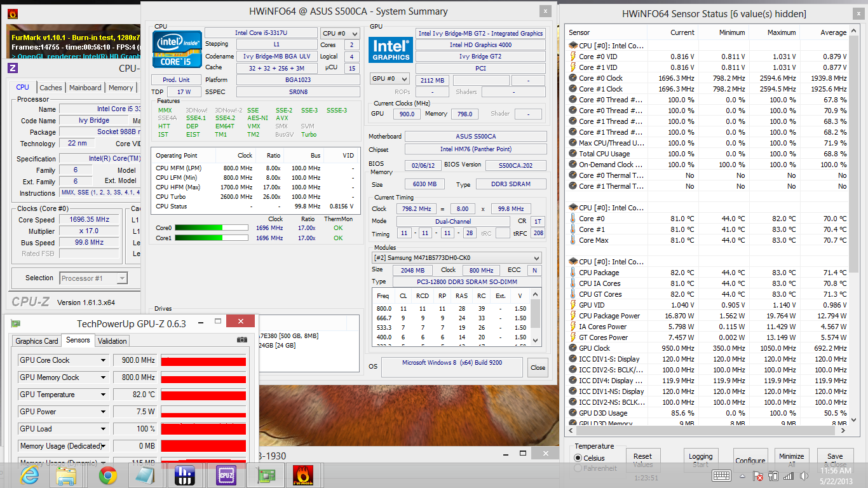The image size is (868, 488).
Task: Close the System Summary via Close button
Action: (x=538, y=367)
